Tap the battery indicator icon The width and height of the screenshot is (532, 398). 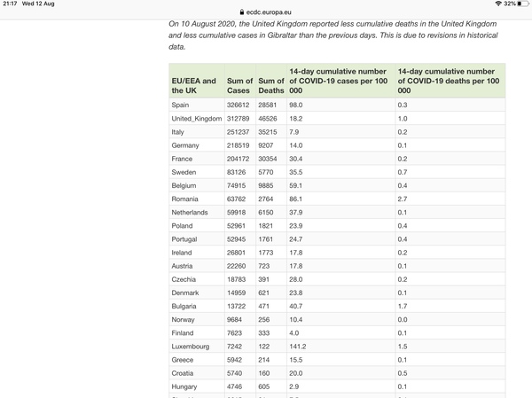[x=523, y=4]
